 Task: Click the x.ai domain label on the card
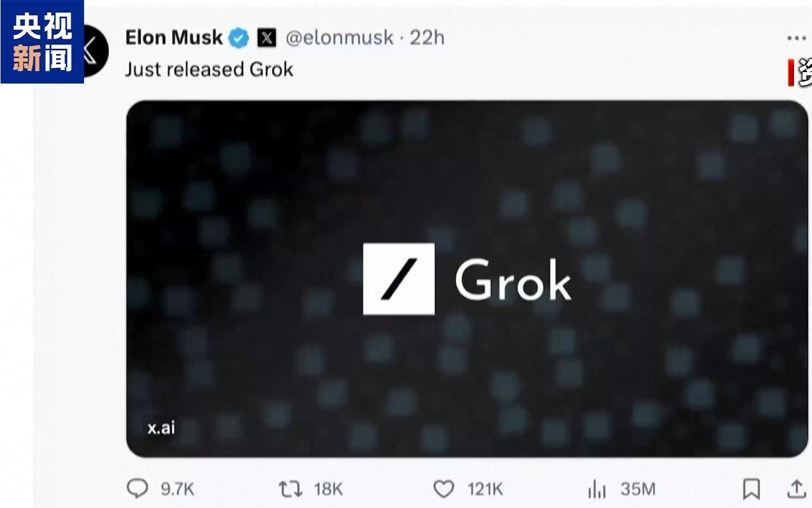(161, 428)
